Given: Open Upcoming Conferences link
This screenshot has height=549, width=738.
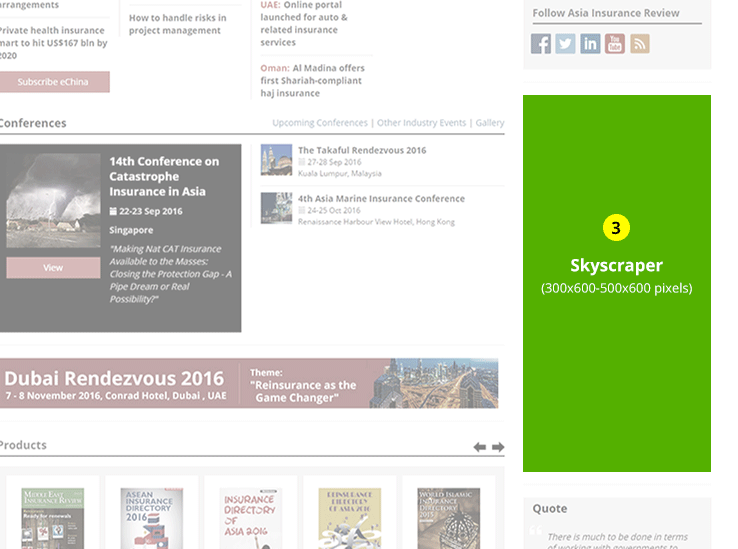Looking at the screenshot, I should [x=320, y=123].
